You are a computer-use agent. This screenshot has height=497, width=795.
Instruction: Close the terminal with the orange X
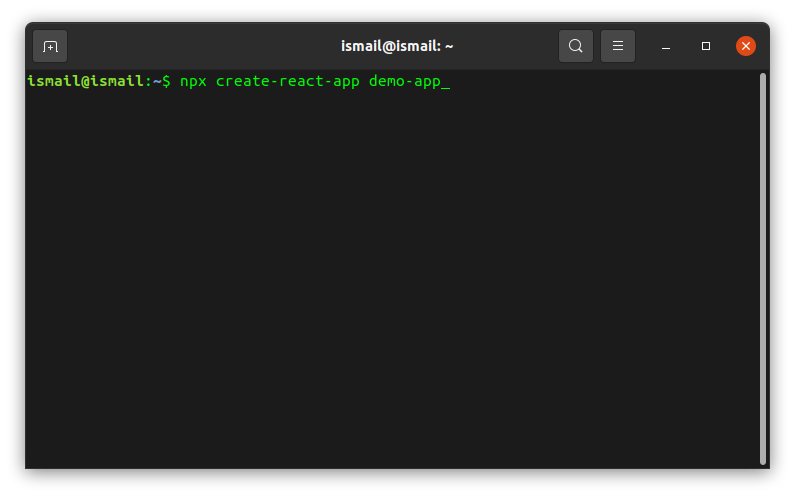(746, 46)
